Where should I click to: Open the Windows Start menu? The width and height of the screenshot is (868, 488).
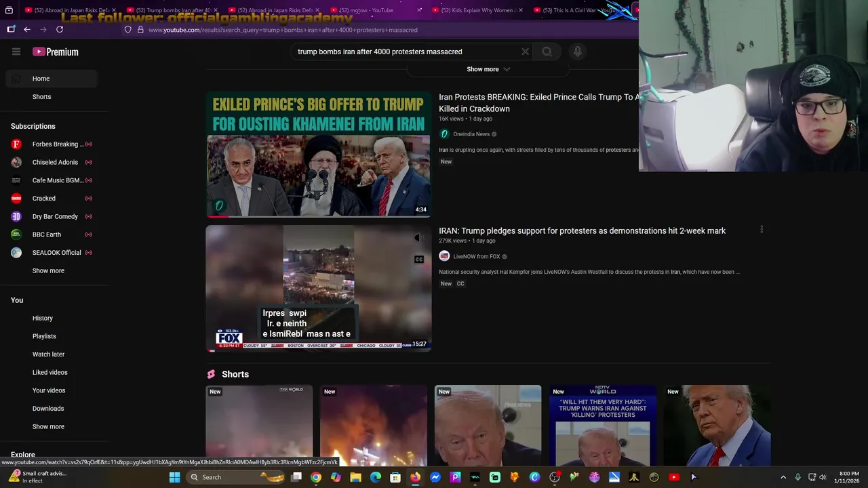point(174,477)
